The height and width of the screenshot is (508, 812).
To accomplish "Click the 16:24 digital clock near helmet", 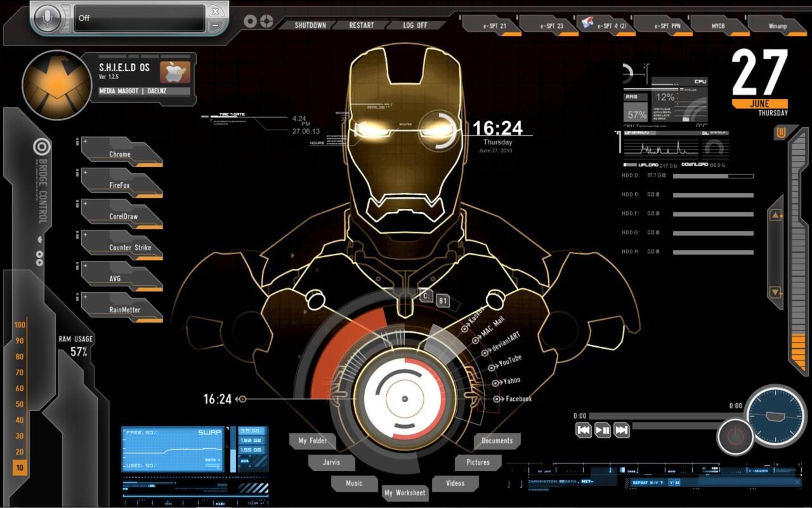I will pos(497,128).
